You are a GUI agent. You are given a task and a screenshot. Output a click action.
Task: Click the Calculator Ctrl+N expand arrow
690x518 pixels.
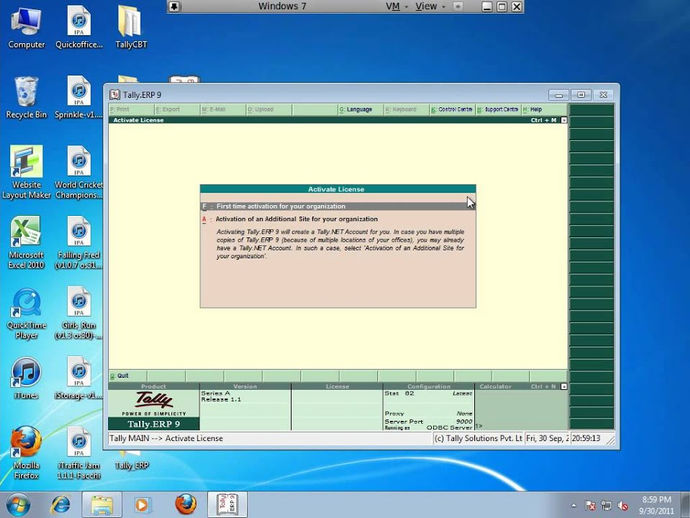[564, 386]
